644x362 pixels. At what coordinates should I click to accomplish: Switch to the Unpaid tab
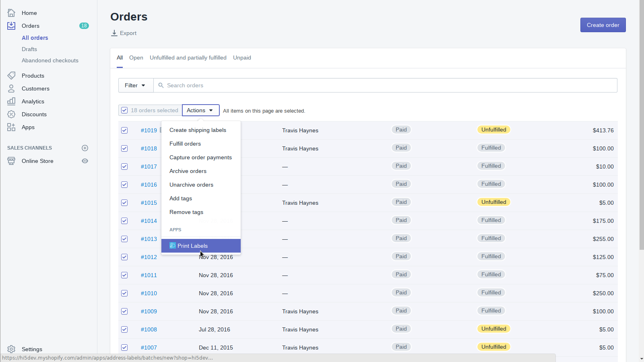242,58
